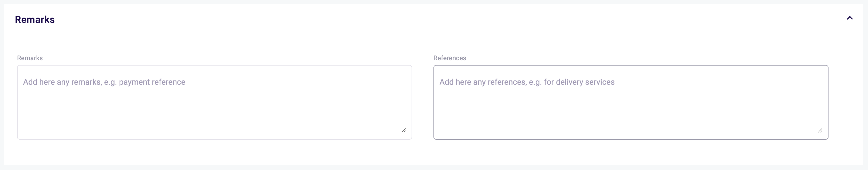The width and height of the screenshot is (868, 170).
Task: Click the 'payment reference' placeholder text
Action: (x=152, y=82)
